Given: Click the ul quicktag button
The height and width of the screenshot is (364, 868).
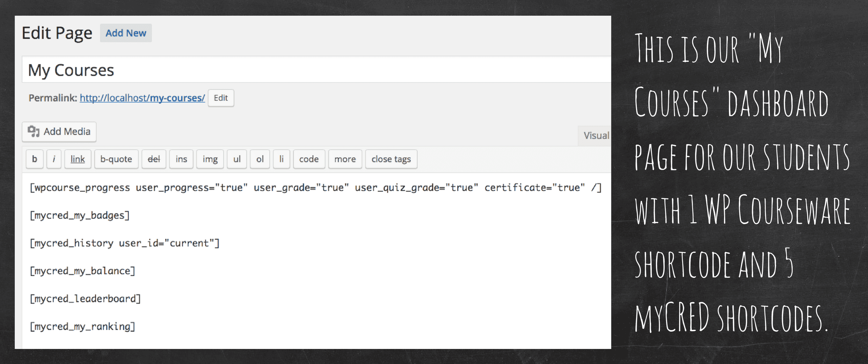Looking at the screenshot, I should pos(237,159).
